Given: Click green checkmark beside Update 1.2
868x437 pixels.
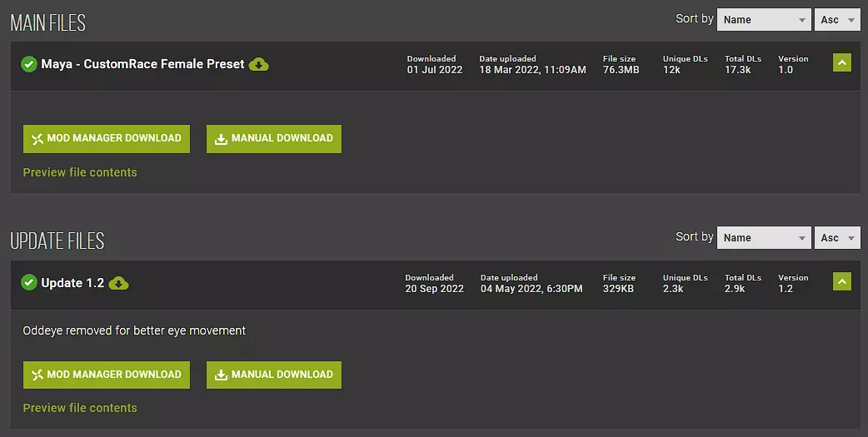Looking at the screenshot, I should coord(29,283).
